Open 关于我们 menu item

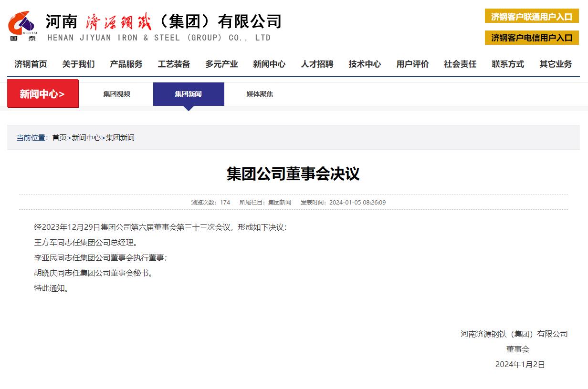click(78, 64)
